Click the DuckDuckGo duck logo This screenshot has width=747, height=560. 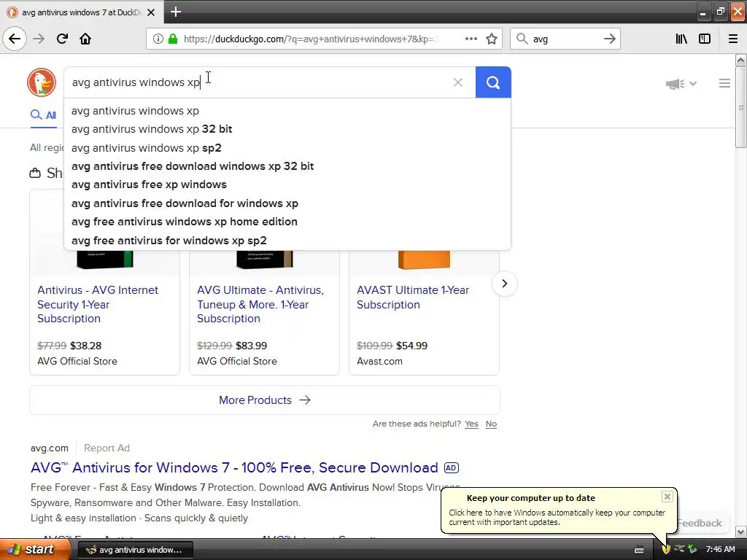(42, 82)
